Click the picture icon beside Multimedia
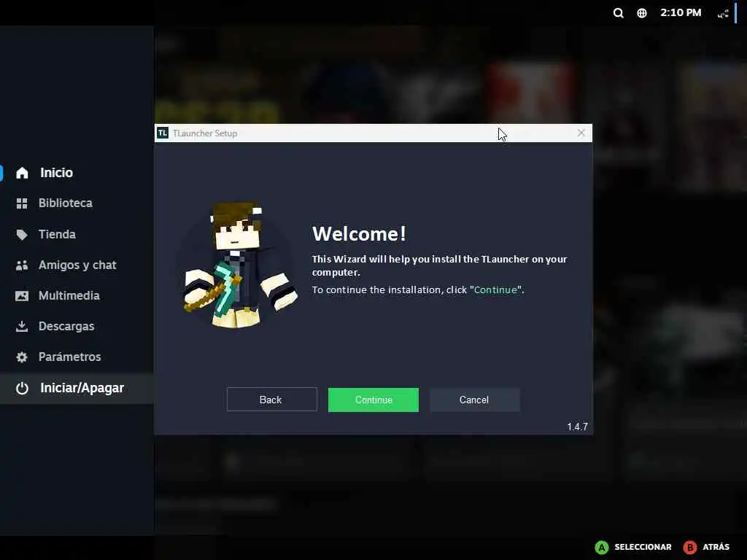747x560 pixels. (22, 296)
